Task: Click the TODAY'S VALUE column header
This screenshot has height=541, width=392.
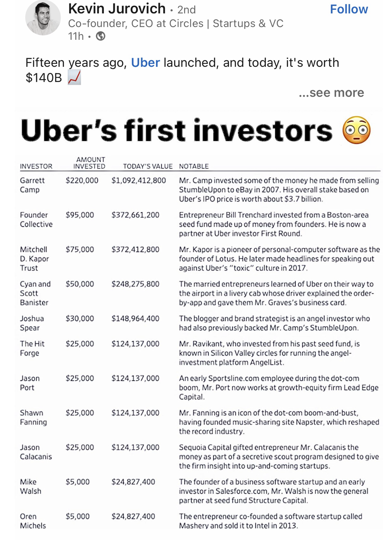Action: click(x=147, y=166)
